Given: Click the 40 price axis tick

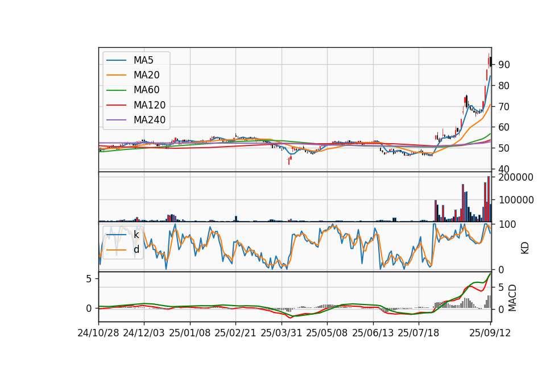Looking at the screenshot, I should pyautogui.click(x=504, y=169).
